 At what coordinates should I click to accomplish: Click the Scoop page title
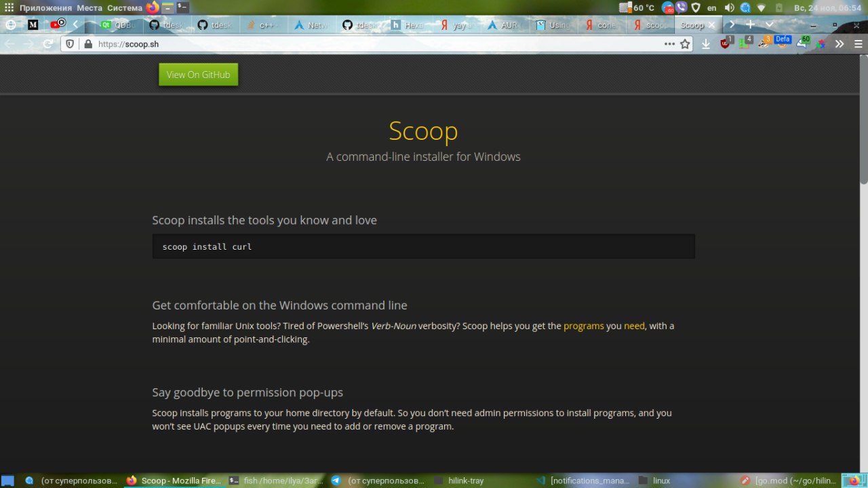(x=423, y=130)
